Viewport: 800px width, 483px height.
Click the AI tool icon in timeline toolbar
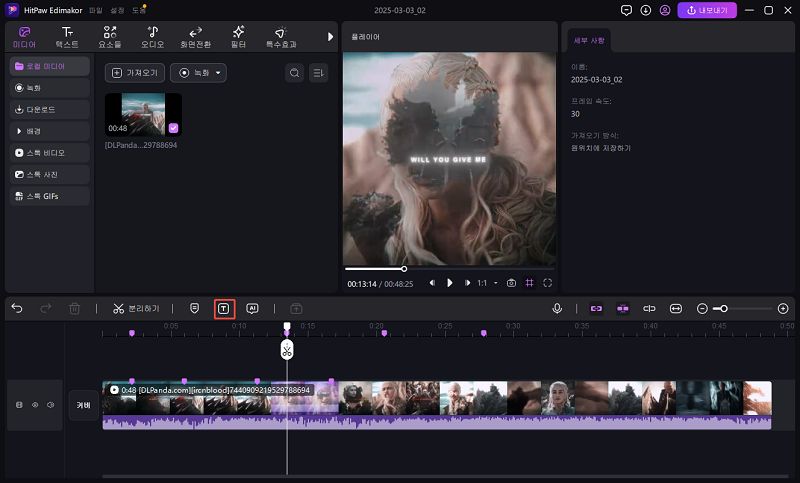(x=252, y=308)
